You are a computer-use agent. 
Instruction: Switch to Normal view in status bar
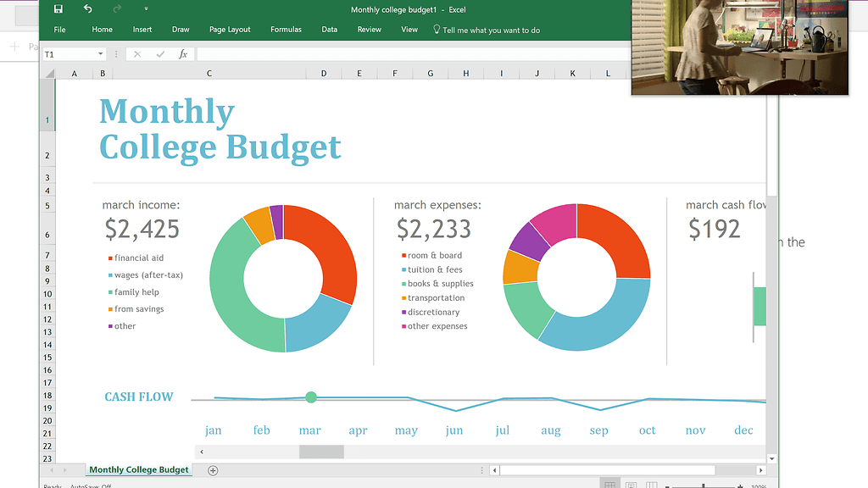[609, 485]
